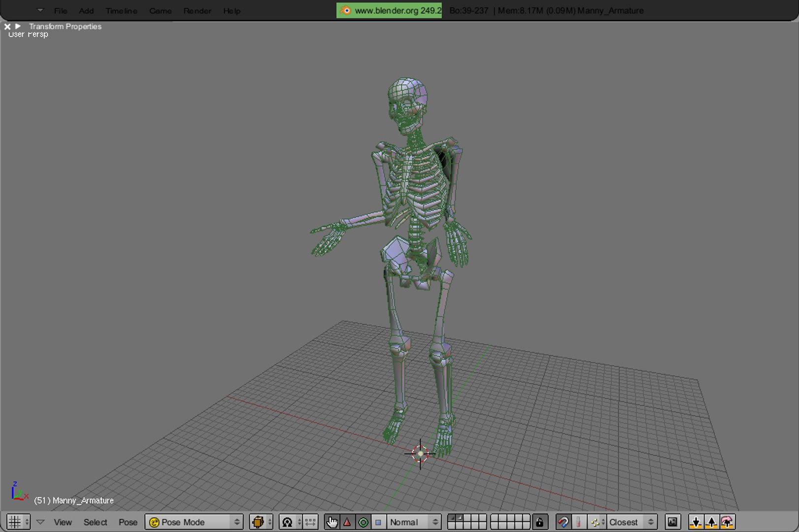Open the File menu
Screen dimensions: 799x532
61,10
